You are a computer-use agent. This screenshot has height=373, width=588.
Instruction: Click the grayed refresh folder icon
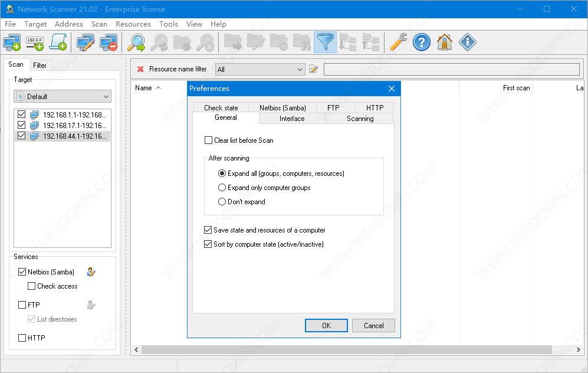[182, 42]
